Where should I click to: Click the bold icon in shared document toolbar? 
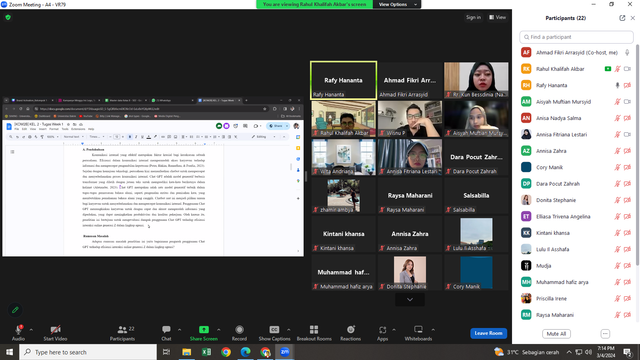[x=130, y=137]
